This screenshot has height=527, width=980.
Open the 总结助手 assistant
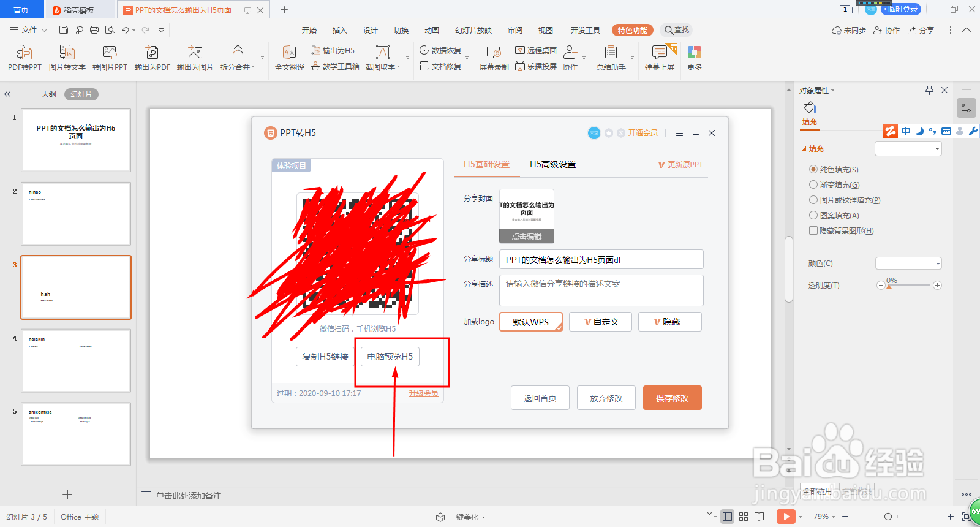point(611,58)
